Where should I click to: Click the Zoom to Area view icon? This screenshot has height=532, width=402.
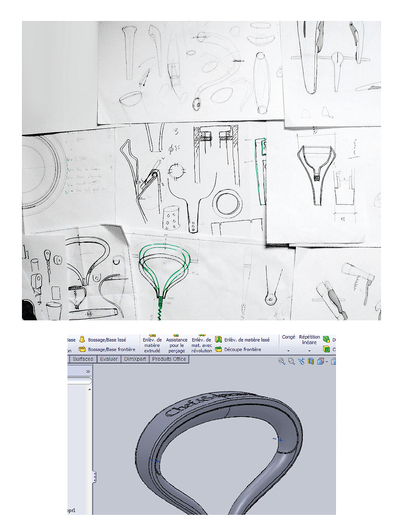point(291,361)
